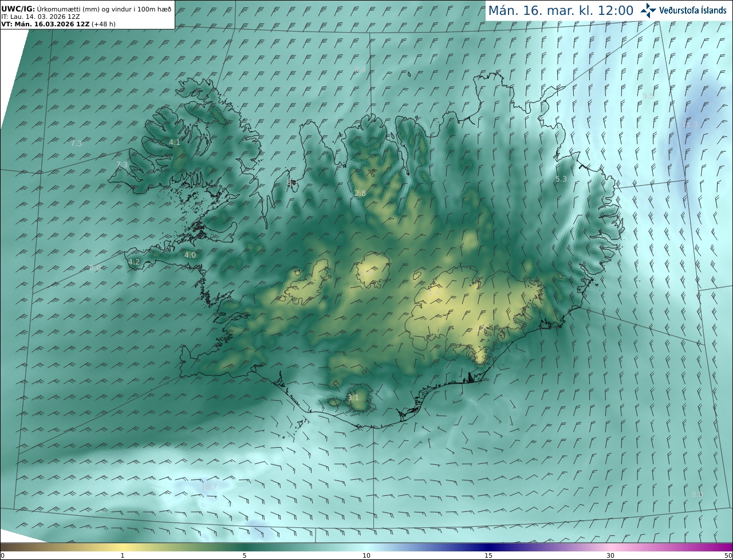This screenshot has width=733, height=560.
Task: Click the UWC/IG title text in header box
Action: tap(18, 9)
